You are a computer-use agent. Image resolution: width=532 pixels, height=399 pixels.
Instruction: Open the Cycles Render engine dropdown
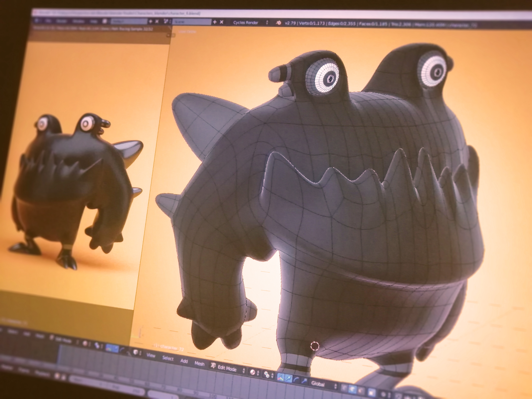250,23
